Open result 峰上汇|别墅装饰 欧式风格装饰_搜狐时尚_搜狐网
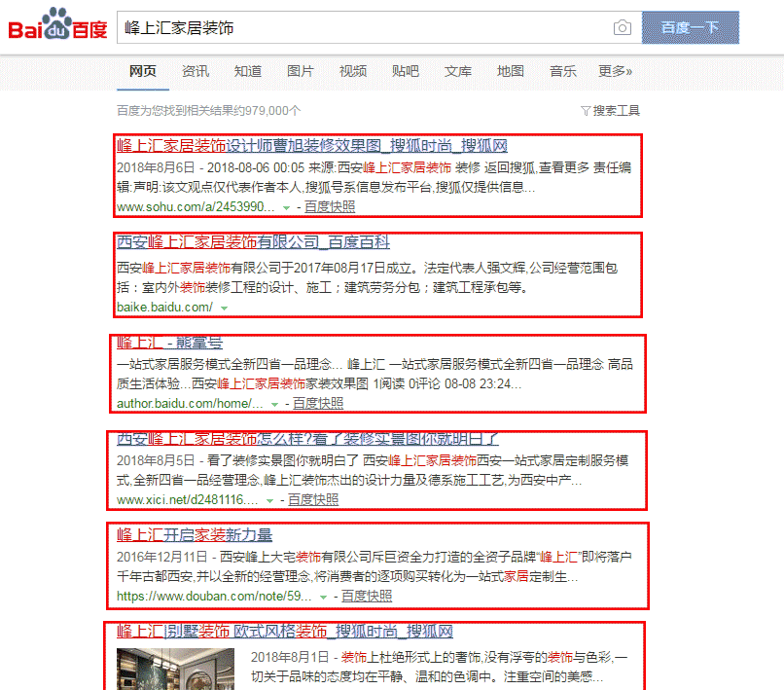The image size is (784, 690). 284,632
